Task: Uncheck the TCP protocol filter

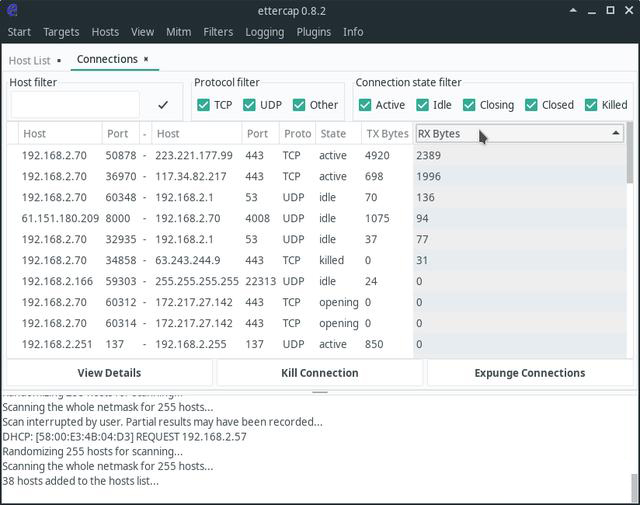Action: (204, 105)
